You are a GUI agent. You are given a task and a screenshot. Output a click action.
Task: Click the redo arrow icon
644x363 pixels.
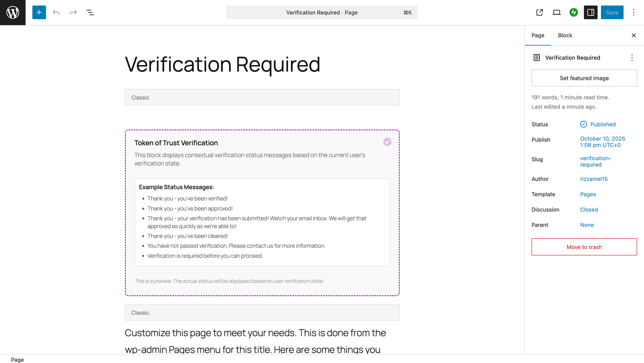(73, 13)
